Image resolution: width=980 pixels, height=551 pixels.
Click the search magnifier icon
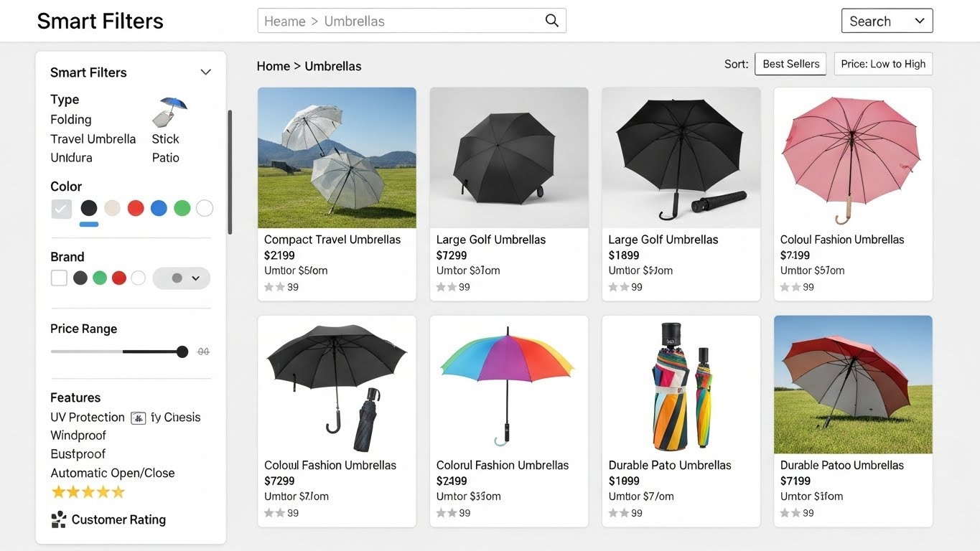coord(551,21)
